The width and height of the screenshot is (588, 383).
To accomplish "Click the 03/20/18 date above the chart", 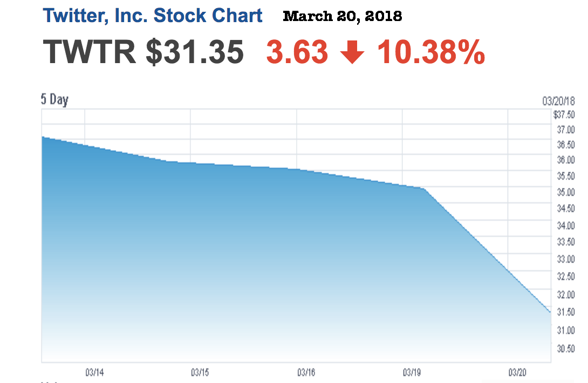I will click(x=559, y=101).
